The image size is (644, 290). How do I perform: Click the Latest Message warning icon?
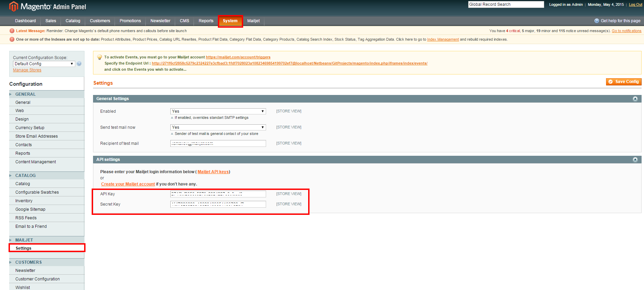[x=12, y=31]
